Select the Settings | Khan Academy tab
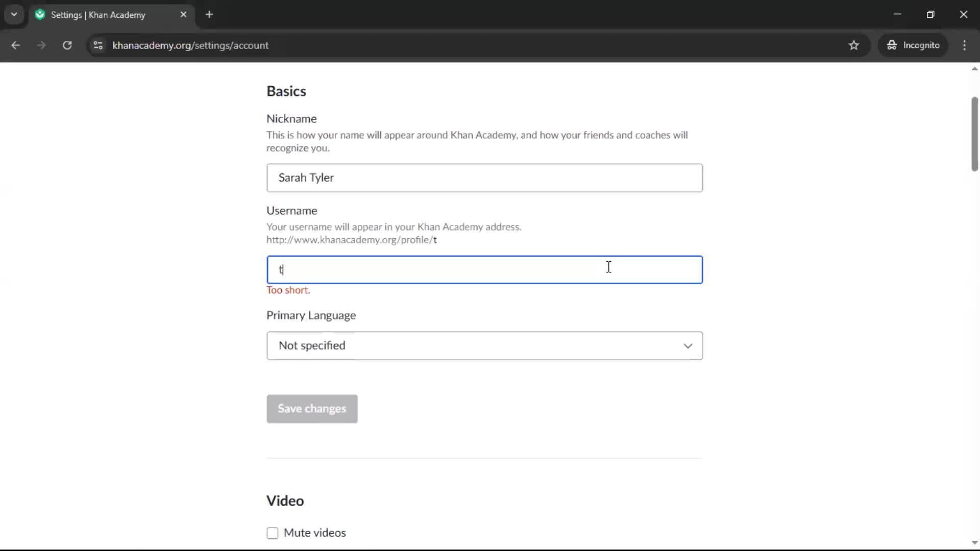This screenshot has width=980, height=551. 111,15
